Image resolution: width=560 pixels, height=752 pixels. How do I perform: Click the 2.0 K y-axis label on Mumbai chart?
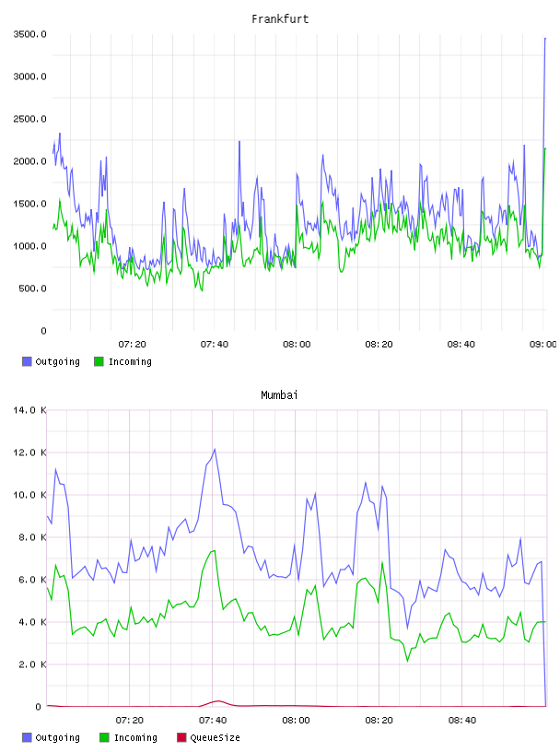pyautogui.click(x=32, y=664)
